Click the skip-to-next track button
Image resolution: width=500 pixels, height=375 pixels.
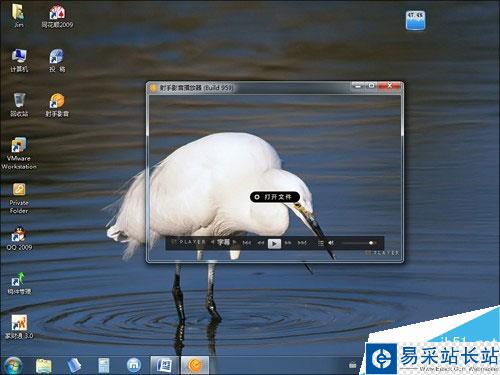pos(302,243)
